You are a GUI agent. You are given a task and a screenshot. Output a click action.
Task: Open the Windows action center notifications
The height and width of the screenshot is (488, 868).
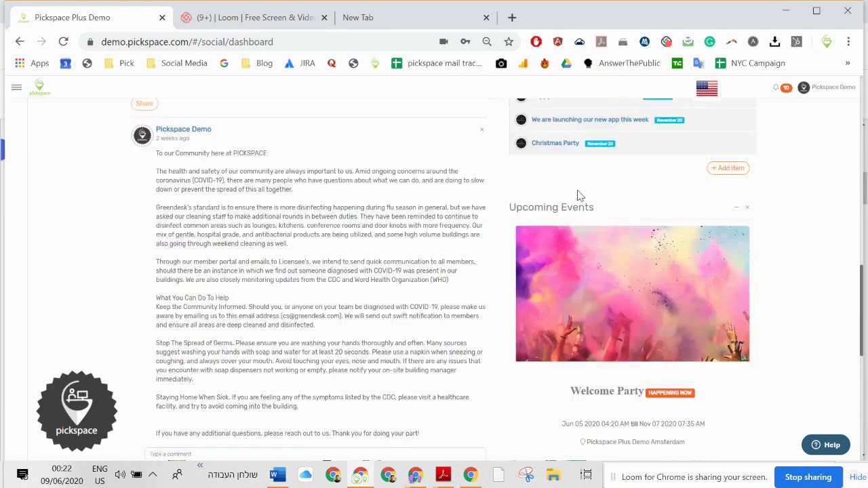pyautogui.click(x=22, y=475)
